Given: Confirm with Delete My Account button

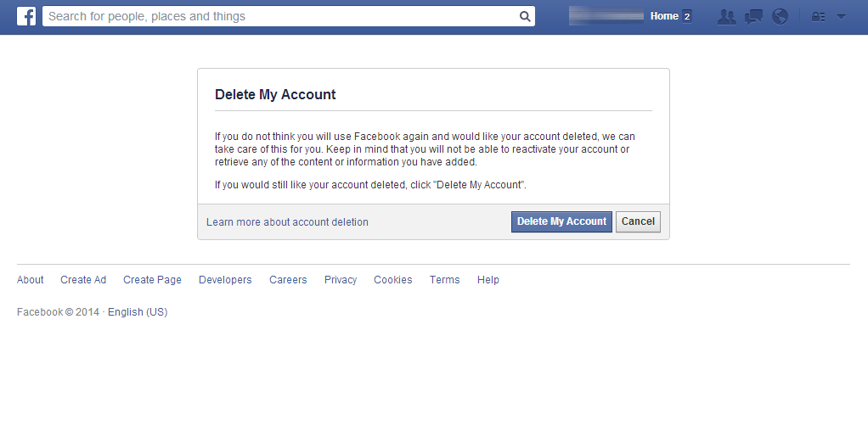Looking at the screenshot, I should pos(561,221).
